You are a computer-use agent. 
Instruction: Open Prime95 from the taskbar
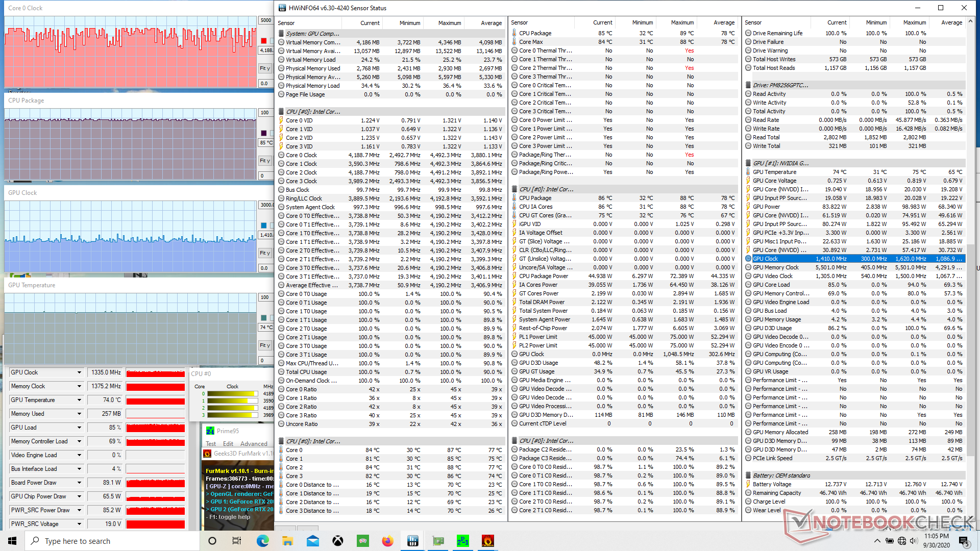[463, 541]
